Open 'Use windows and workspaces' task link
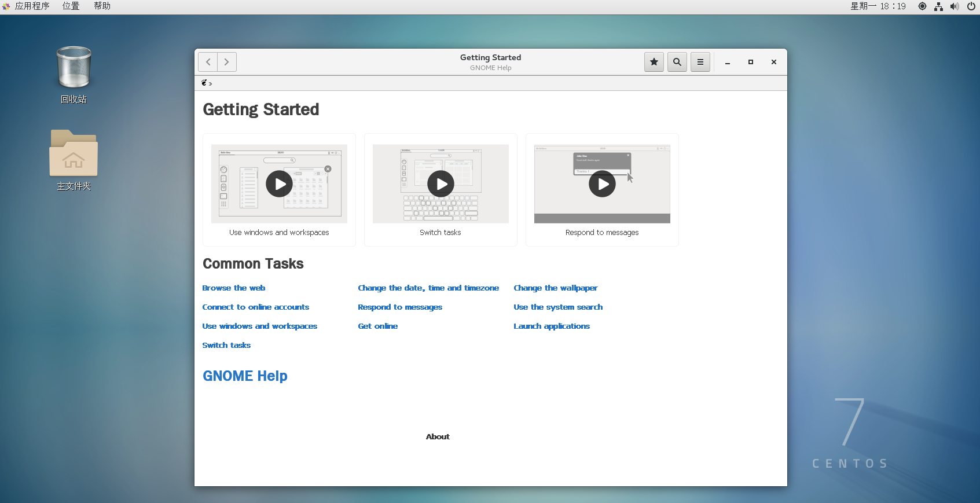This screenshot has width=980, height=503. point(260,326)
